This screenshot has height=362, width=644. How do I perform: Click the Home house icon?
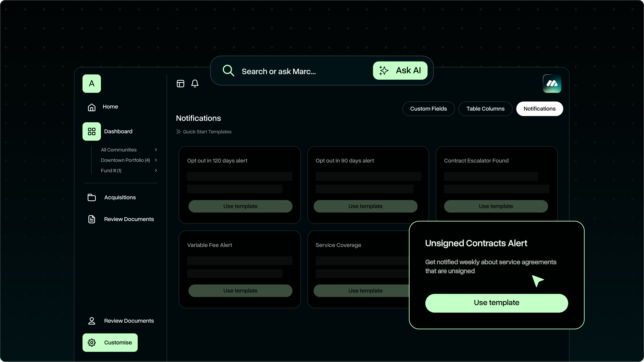(x=92, y=107)
